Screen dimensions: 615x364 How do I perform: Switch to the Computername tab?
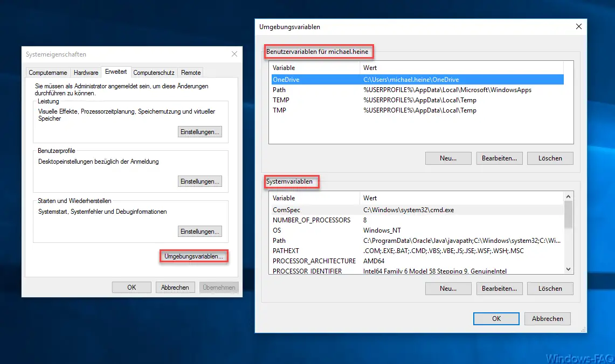click(x=47, y=72)
